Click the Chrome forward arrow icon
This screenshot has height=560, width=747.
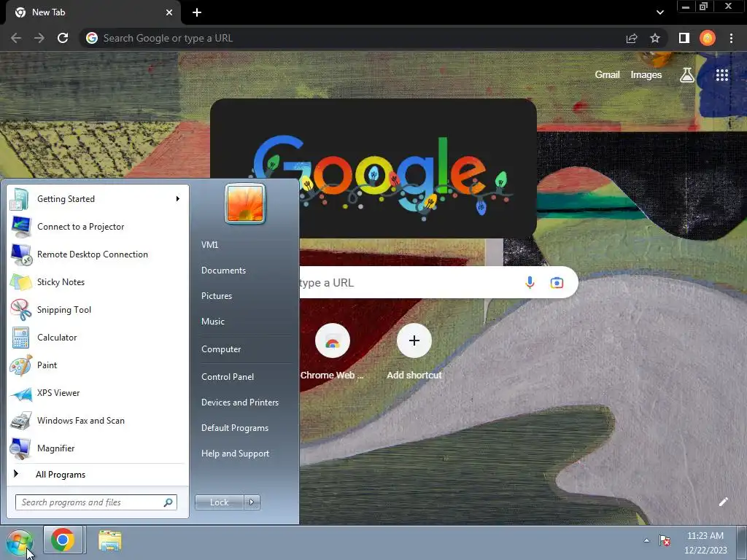pos(39,38)
